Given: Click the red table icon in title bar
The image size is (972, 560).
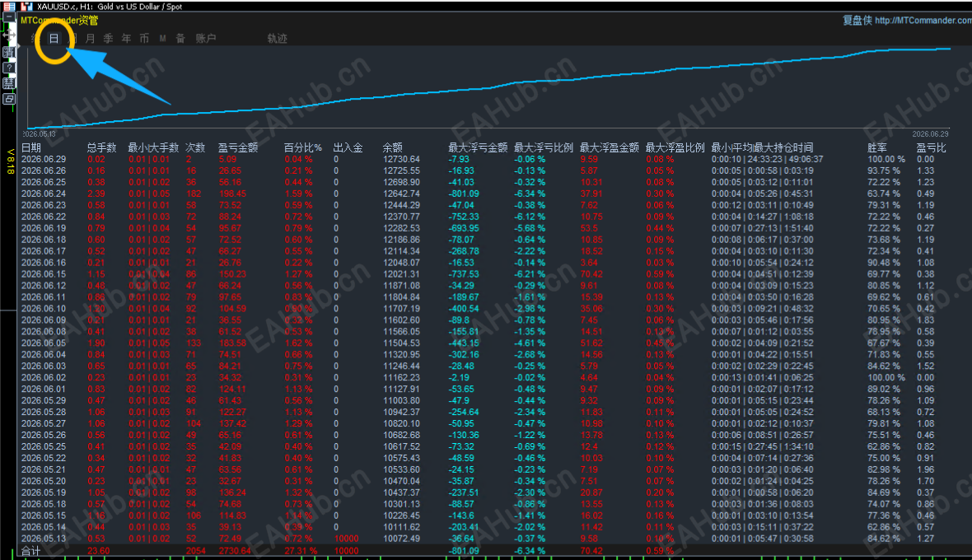Looking at the screenshot, I should coord(9,7).
